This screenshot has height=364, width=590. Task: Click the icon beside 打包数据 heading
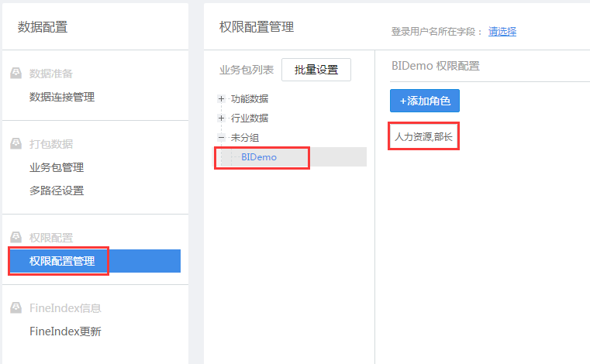pos(16,144)
